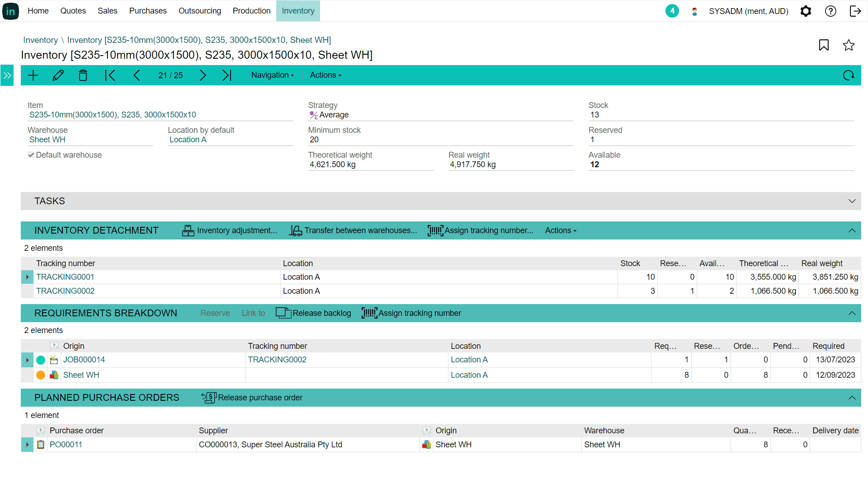Open the Navigation dropdown menu
Image resolution: width=868 pixels, height=488 pixels.
click(272, 75)
